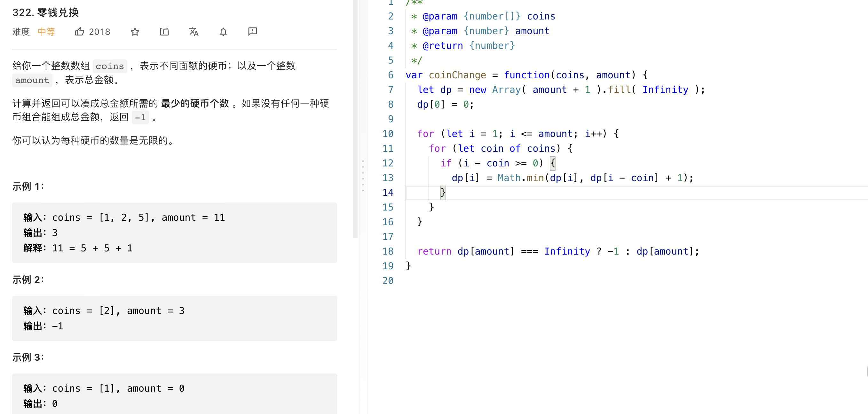This screenshot has height=414, width=868.
Task: Click the 322. 零钱兑换 problem title
Action: [x=45, y=12]
